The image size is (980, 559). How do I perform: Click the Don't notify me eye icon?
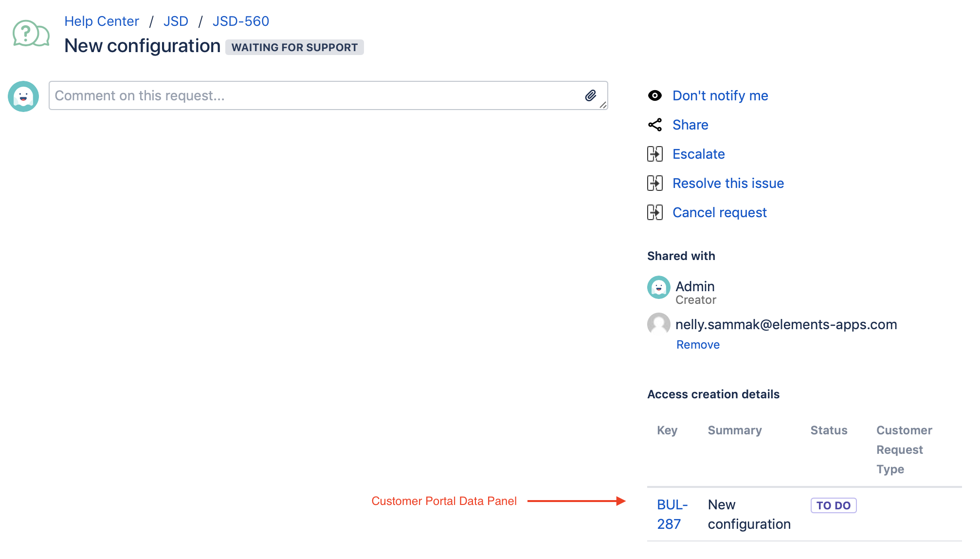pyautogui.click(x=654, y=95)
